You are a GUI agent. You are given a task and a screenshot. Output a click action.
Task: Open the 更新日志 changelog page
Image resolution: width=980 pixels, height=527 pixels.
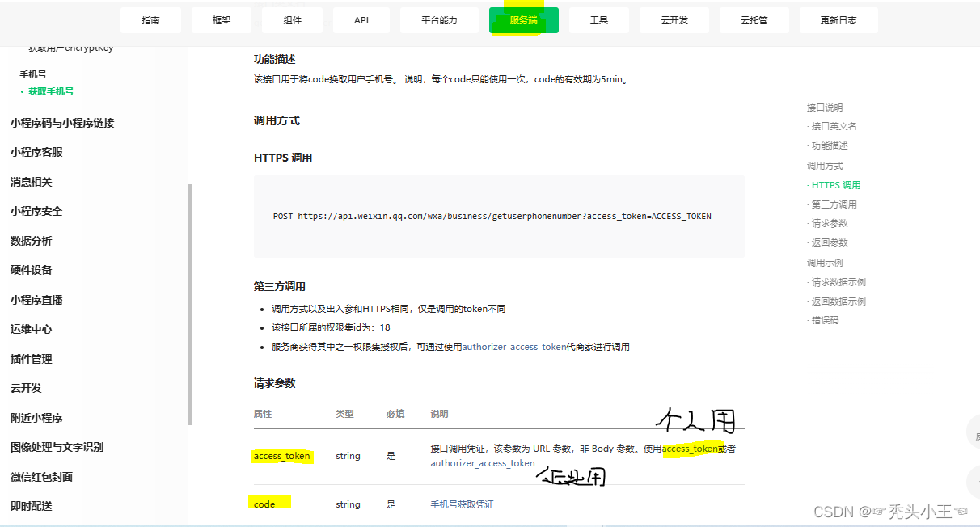click(838, 20)
